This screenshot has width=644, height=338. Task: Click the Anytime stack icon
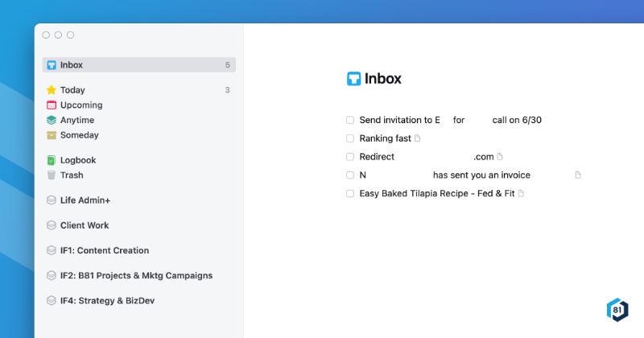[52, 120]
